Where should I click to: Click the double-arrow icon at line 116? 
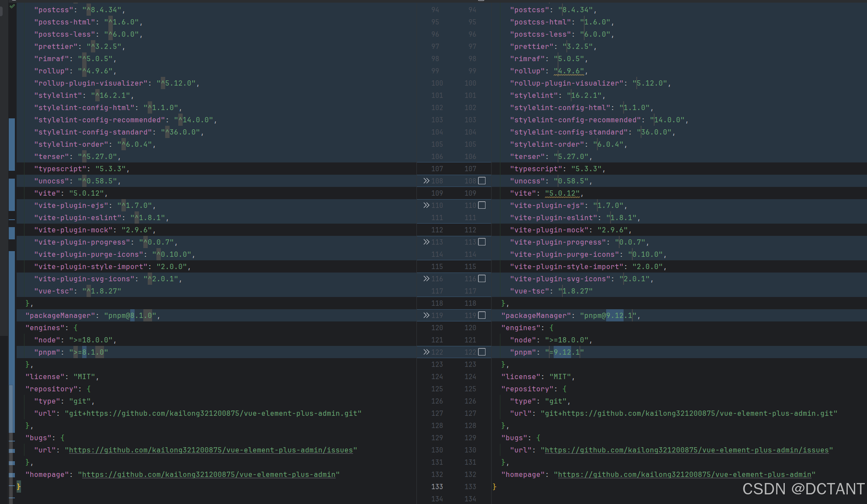click(426, 279)
